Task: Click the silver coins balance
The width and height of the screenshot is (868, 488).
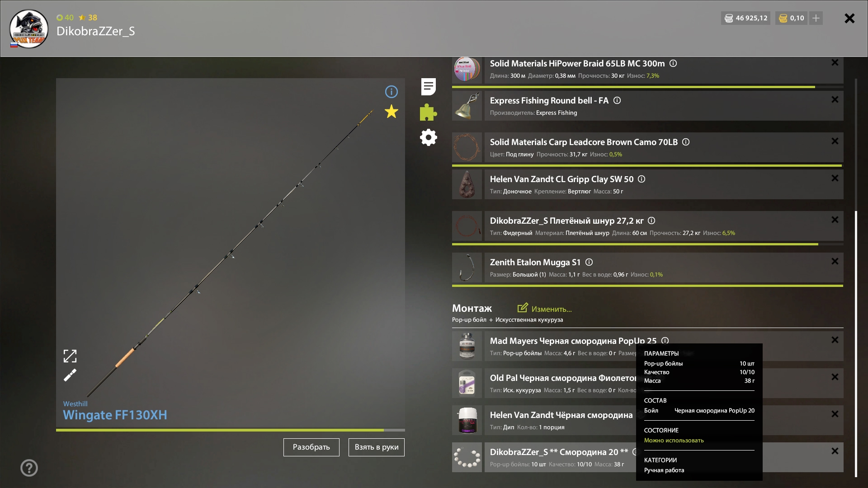Action: pos(745,18)
